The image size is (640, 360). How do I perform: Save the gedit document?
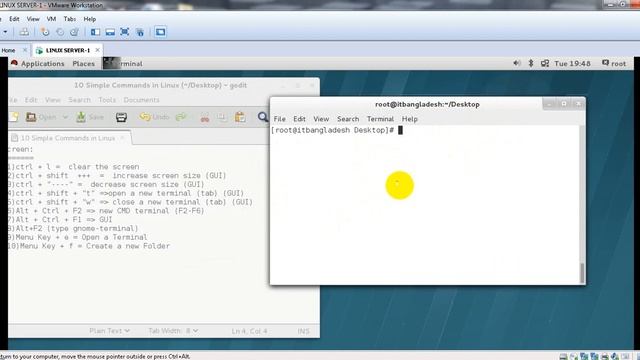[90, 117]
